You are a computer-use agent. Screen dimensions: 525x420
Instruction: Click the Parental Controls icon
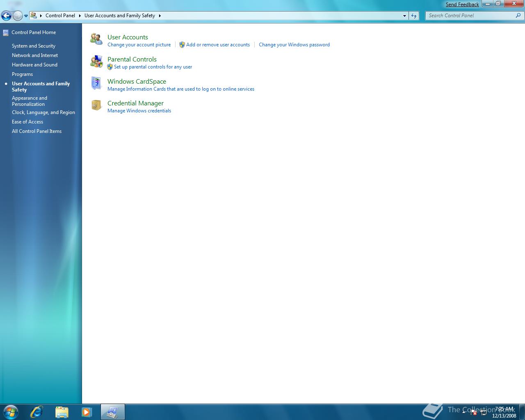(96, 61)
